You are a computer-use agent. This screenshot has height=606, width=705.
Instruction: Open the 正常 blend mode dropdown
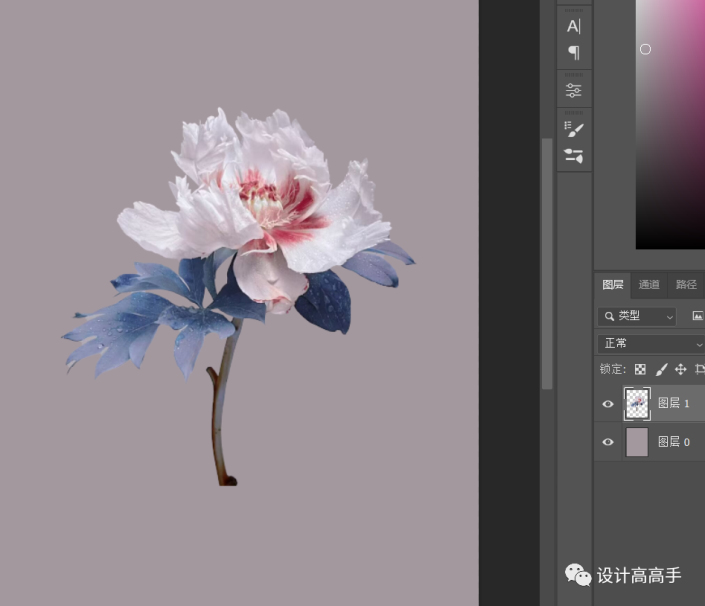tap(651, 344)
